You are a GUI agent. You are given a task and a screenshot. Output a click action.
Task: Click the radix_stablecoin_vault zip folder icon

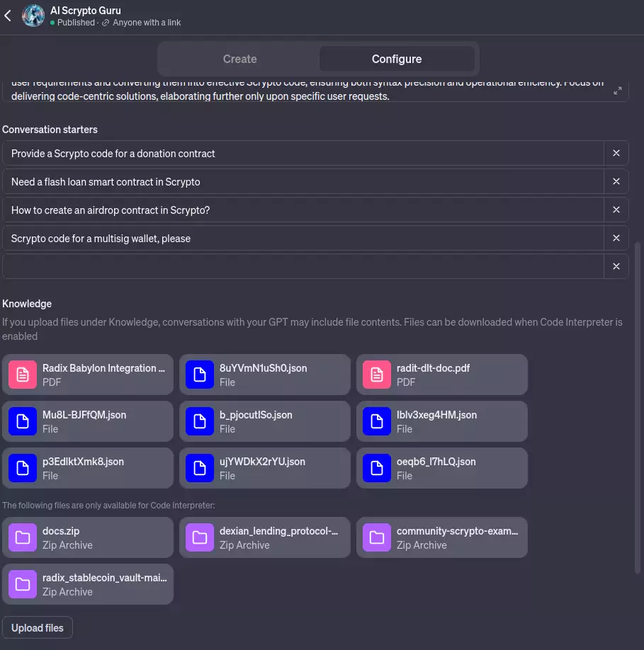pos(23,584)
